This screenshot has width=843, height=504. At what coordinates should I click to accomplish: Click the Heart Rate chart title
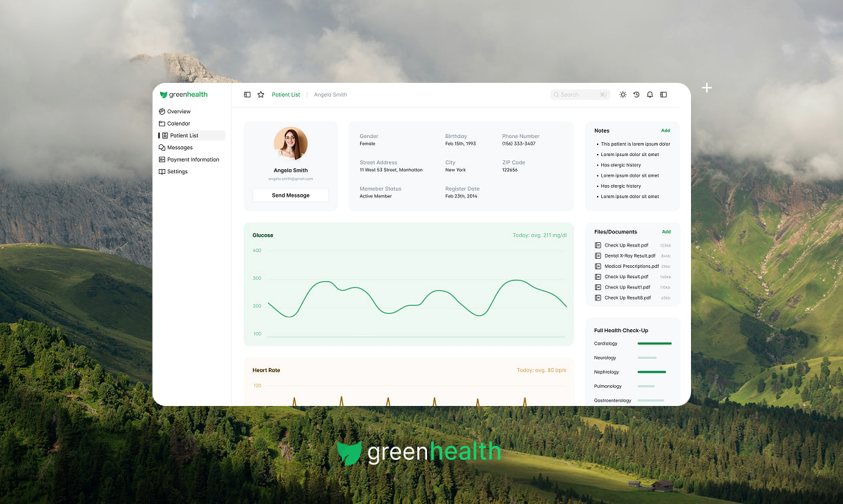[266, 370]
